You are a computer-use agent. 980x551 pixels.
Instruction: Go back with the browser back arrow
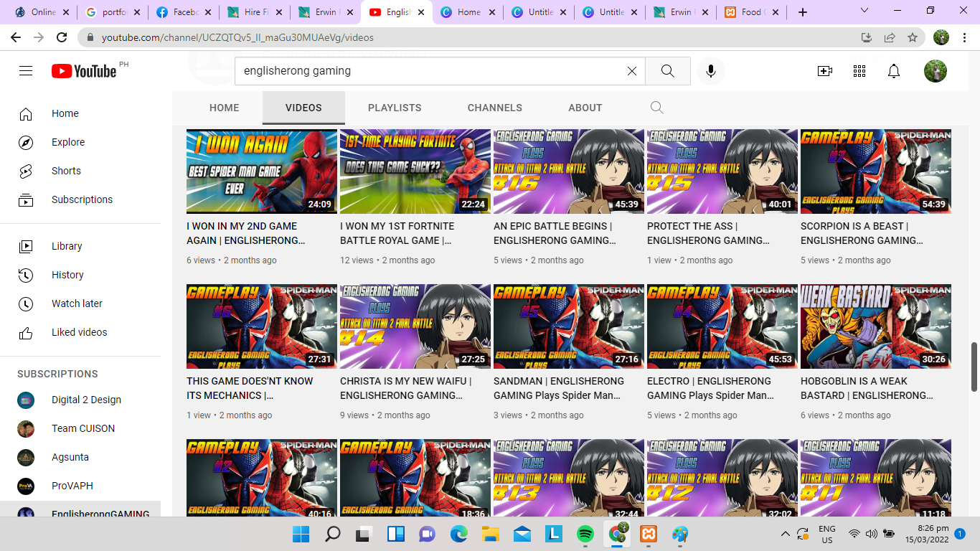point(16,37)
